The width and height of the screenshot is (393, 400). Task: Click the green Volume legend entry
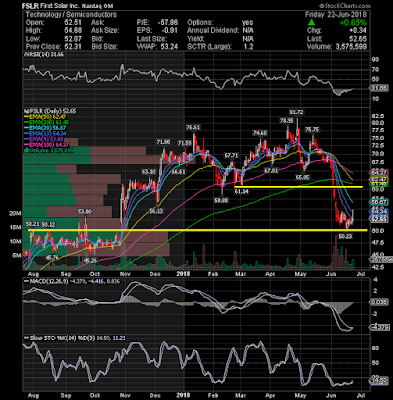49,150
